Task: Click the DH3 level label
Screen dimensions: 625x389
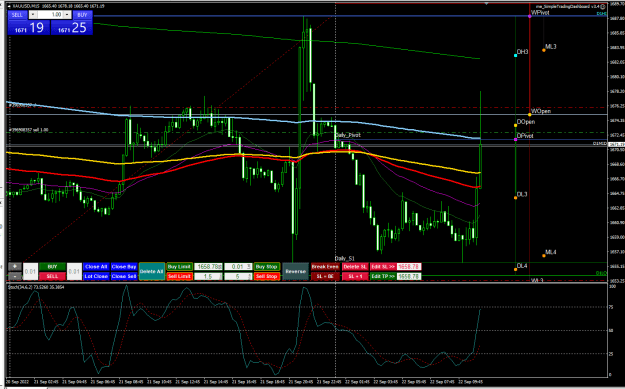Action: [x=522, y=52]
